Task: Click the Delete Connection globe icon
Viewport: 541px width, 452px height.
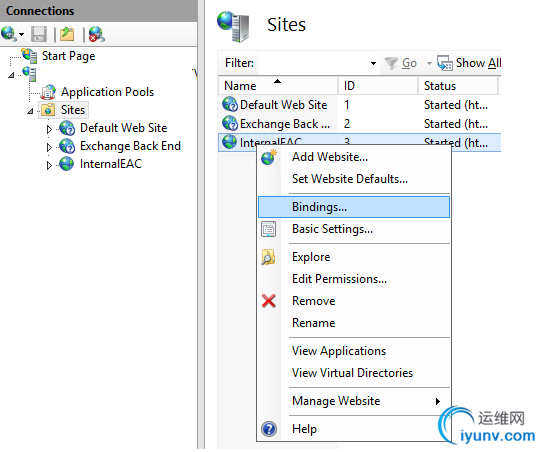Action: pyautogui.click(x=97, y=34)
